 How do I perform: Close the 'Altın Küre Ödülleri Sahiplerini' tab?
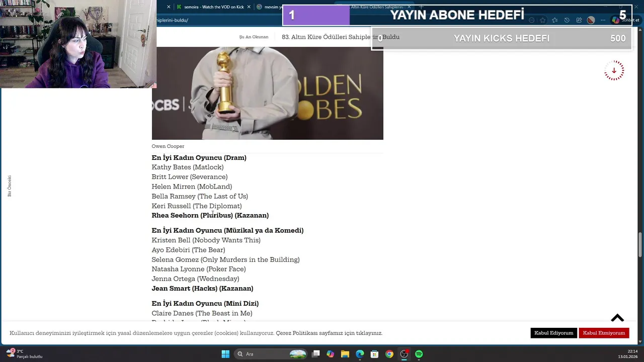point(409,7)
